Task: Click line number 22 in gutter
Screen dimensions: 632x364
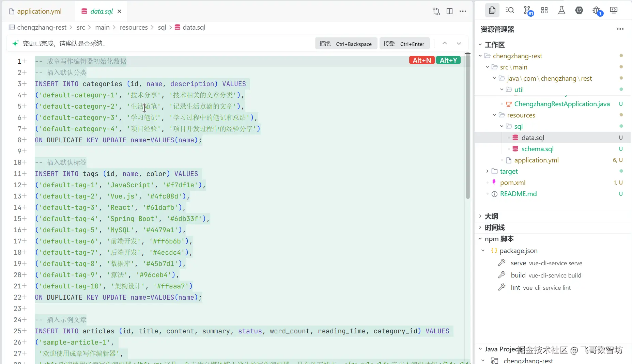Action: pyautogui.click(x=18, y=297)
